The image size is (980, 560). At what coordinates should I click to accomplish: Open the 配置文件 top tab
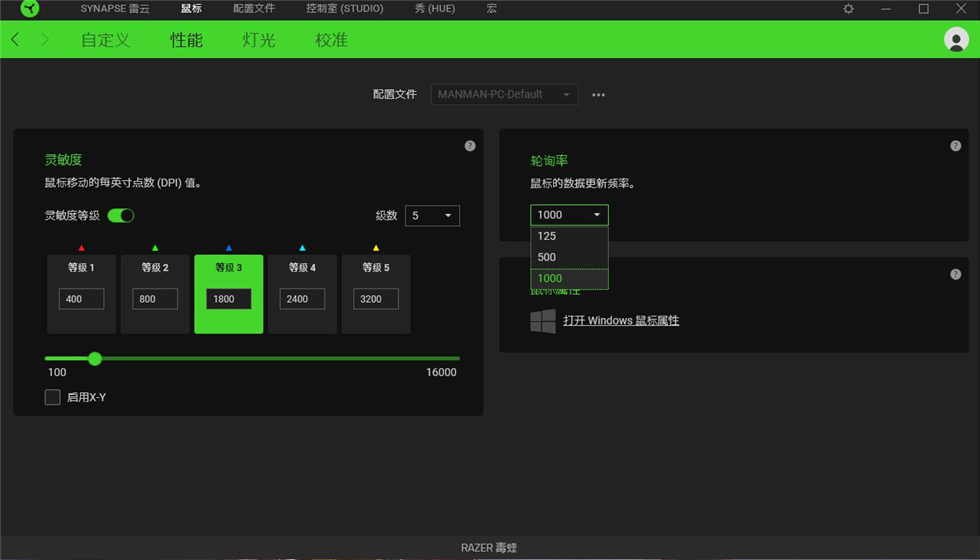coord(254,9)
